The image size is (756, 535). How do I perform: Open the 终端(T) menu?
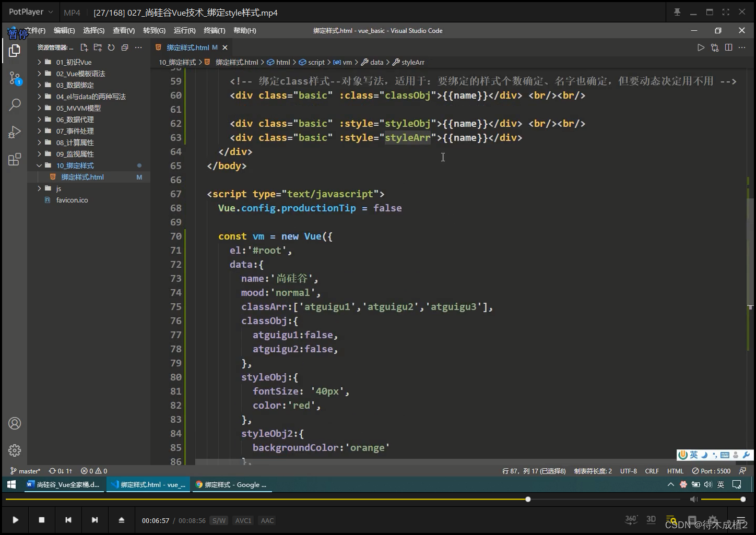tap(215, 31)
